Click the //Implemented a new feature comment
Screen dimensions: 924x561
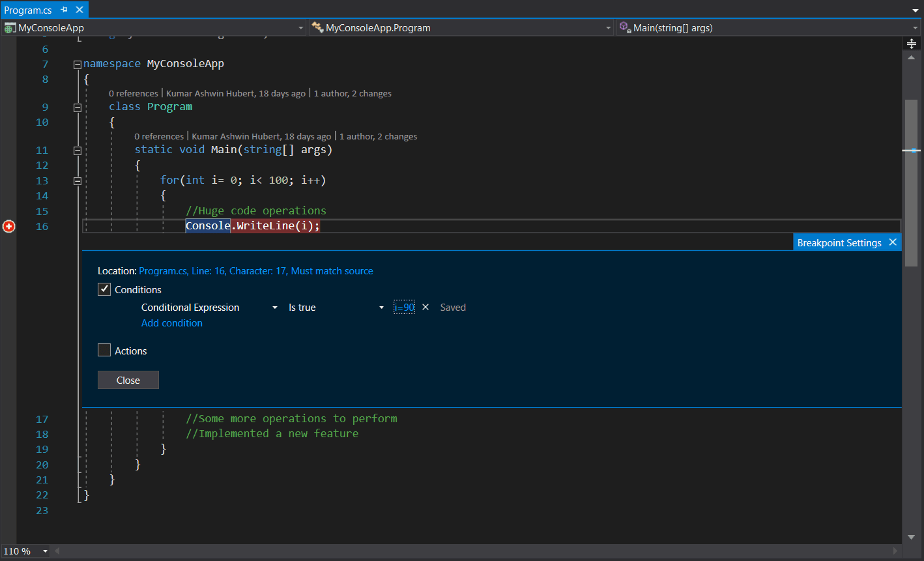pyautogui.click(x=272, y=433)
